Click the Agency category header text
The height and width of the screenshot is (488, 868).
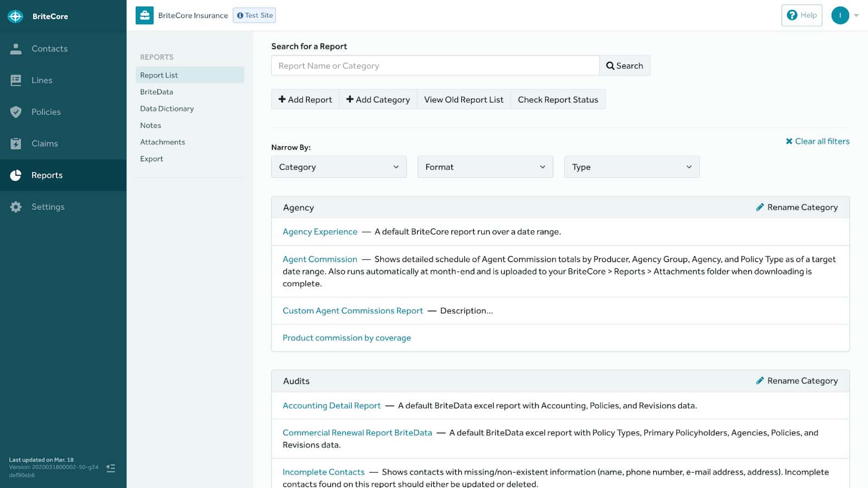click(x=298, y=208)
